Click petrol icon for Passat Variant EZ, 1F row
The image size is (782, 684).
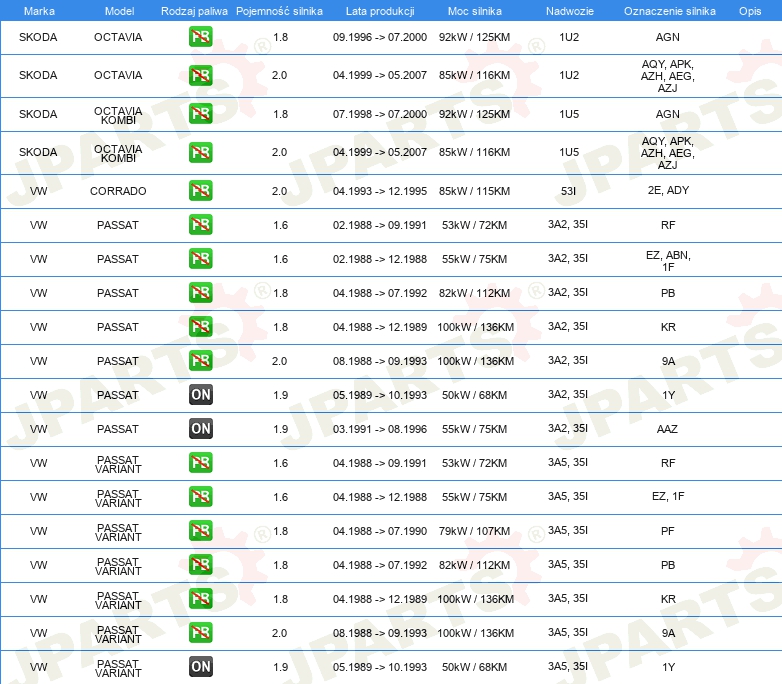pos(200,496)
